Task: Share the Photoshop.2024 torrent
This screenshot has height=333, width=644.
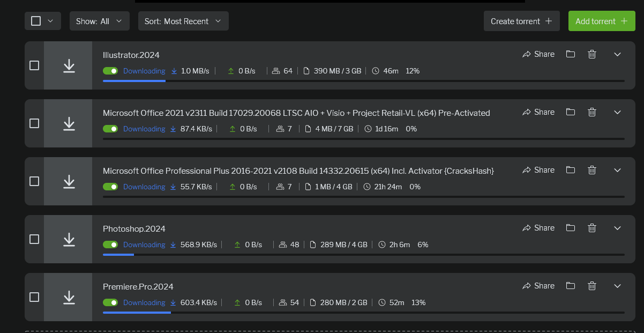Action: click(538, 228)
